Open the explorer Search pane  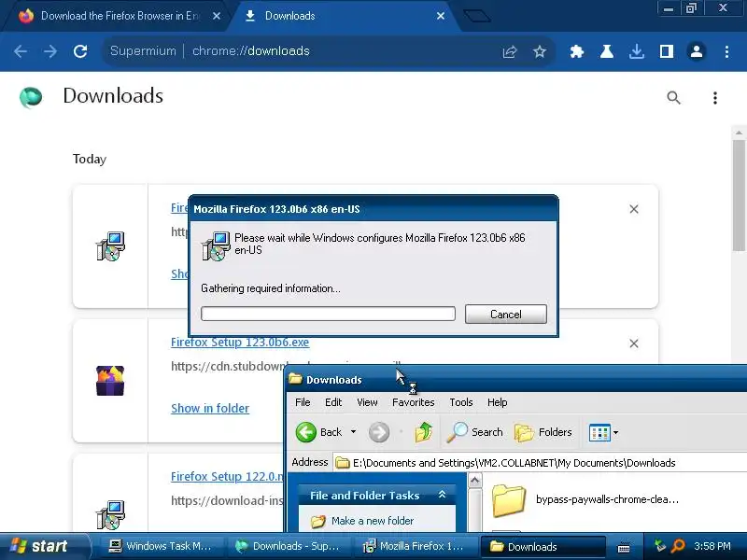pos(474,432)
